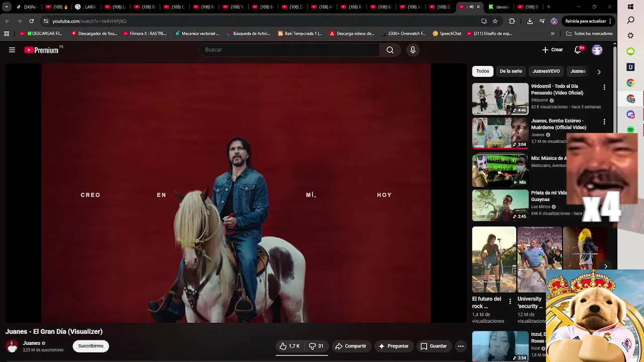Viewport: 644px width, 362px height.
Task: Open Mix Música thumbnail
Action: coord(500,170)
